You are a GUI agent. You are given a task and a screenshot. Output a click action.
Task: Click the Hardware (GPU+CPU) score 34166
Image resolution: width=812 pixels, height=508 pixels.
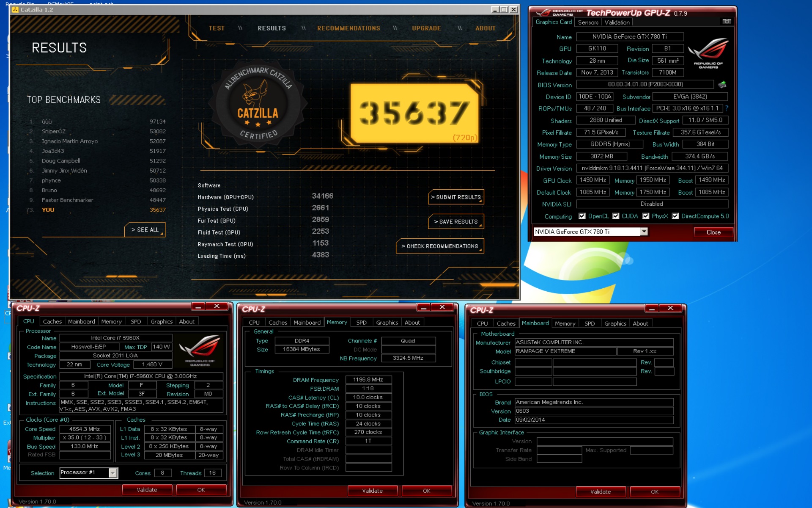[x=322, y=196]
